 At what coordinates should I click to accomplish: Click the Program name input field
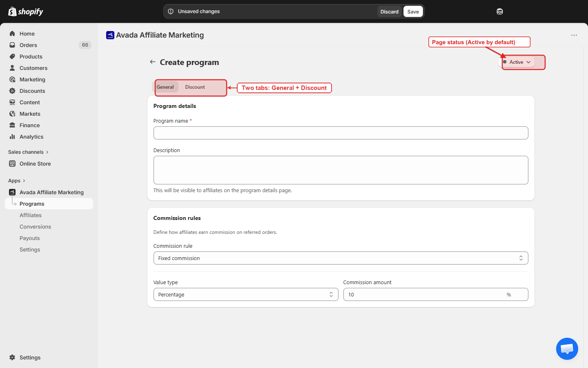[341, 133]
